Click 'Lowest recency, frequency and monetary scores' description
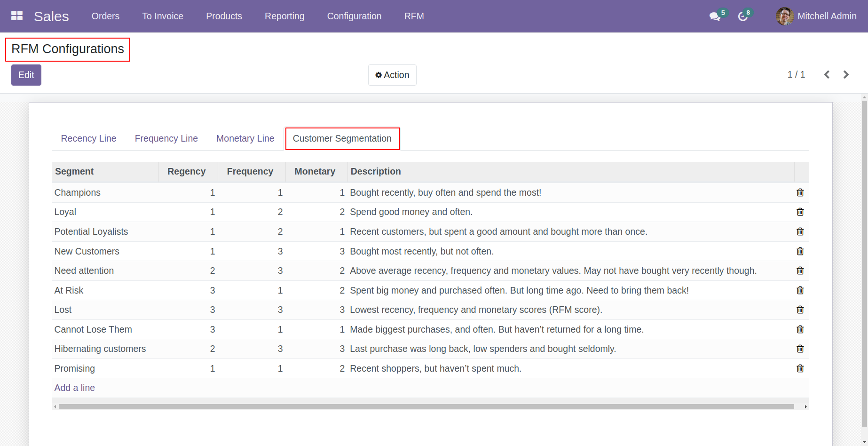Viewport: 868px width, 446px height. coord(476,310)
